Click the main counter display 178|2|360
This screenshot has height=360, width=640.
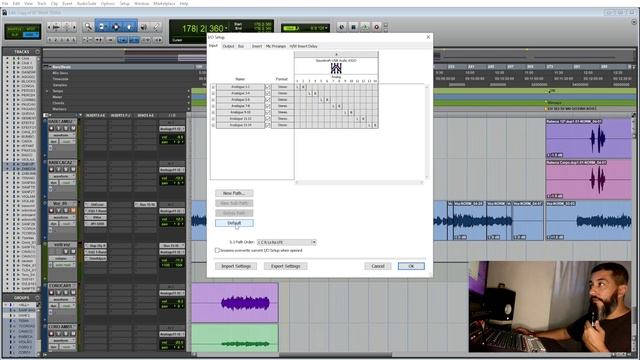(x=203, y=29)
